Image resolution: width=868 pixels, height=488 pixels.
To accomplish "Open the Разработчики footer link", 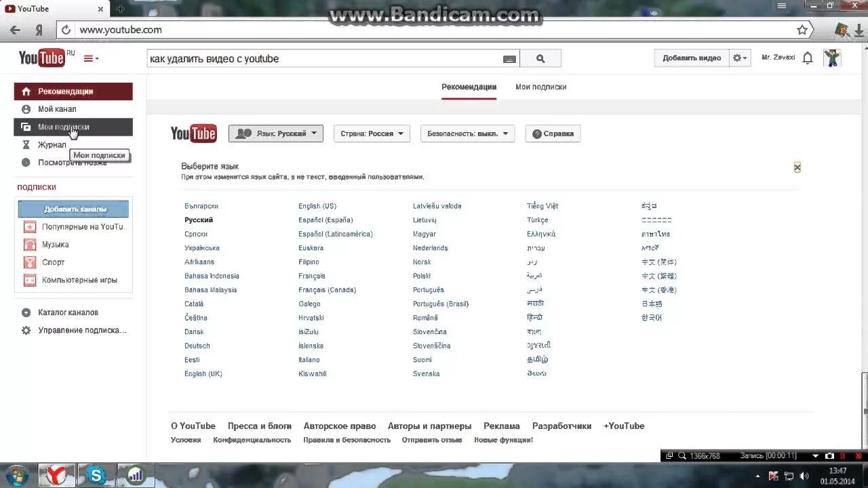I will click(562, 426).
